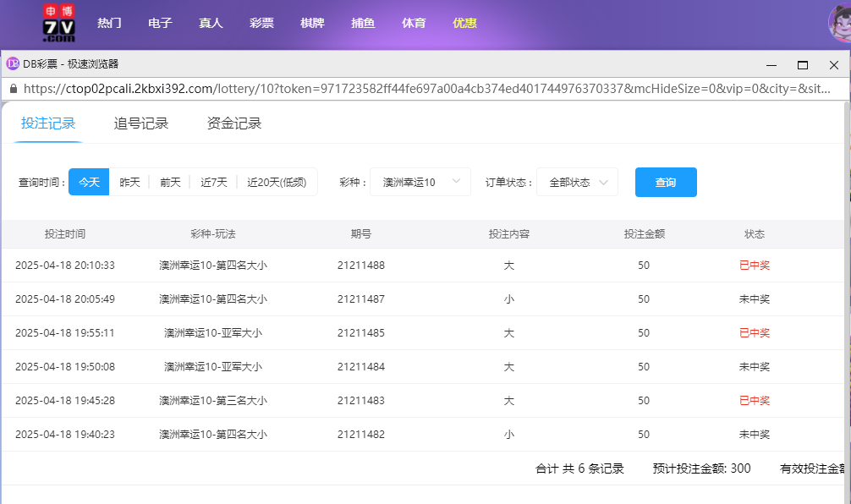Click the DB彩票 icon in the title bar

(12, 62)
